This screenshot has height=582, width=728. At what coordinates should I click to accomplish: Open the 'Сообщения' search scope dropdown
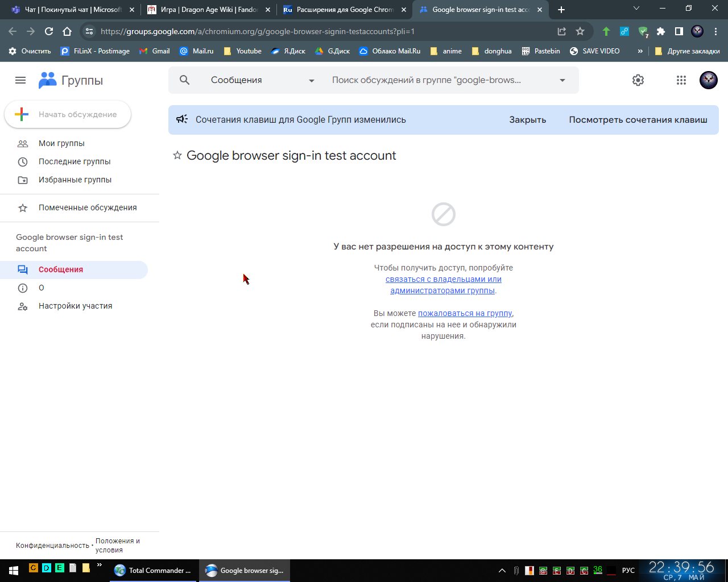coord(263,80)
